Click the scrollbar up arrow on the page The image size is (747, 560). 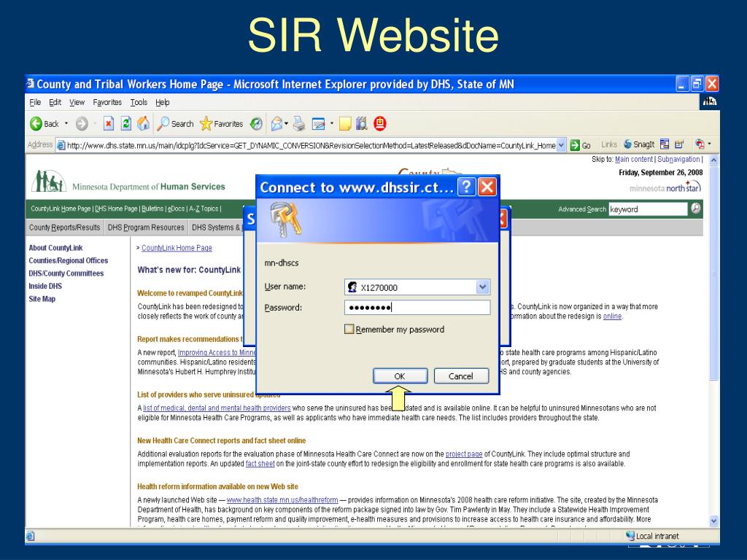[713, 160]
